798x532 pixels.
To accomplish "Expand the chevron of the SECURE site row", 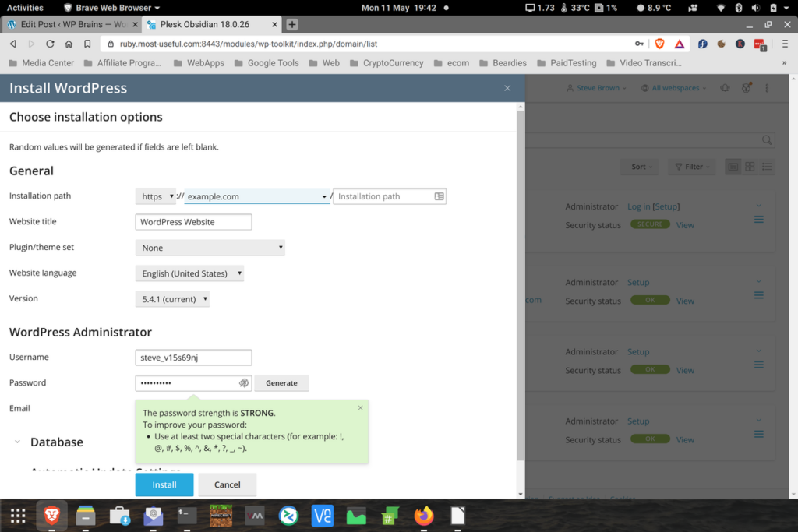I will tap(759, 206).
